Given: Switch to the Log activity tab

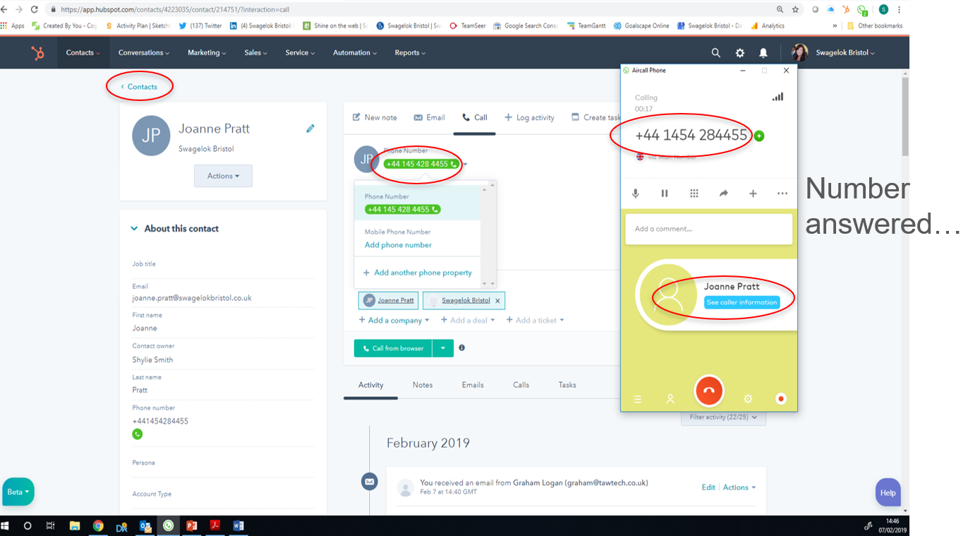Looking at the screenshot, I should pyautogui.click(x=529, y=118).
